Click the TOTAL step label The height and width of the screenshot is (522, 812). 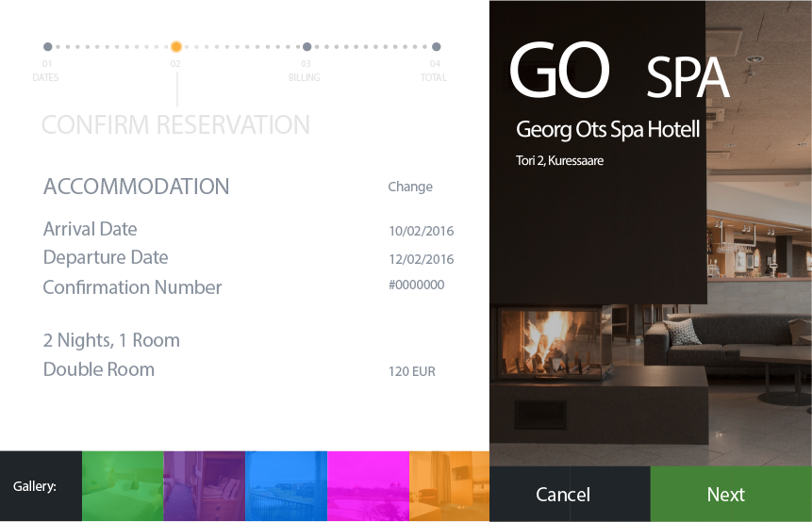433,77
